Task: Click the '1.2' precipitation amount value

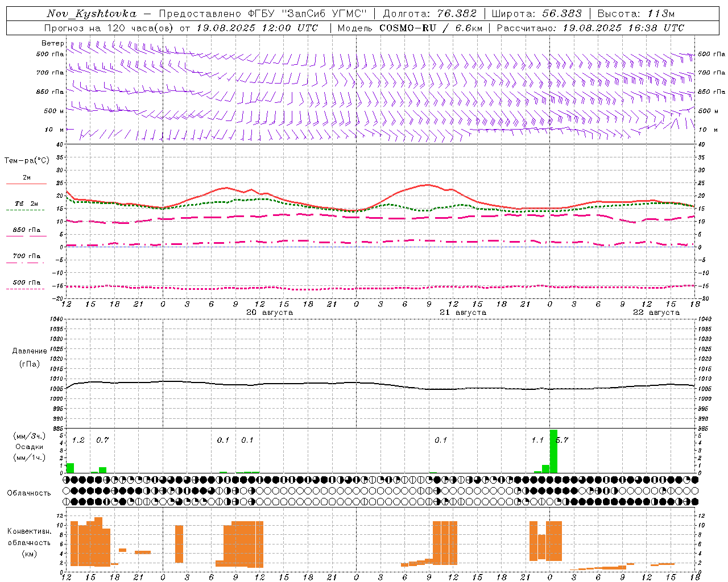Action: click(78, 440)
